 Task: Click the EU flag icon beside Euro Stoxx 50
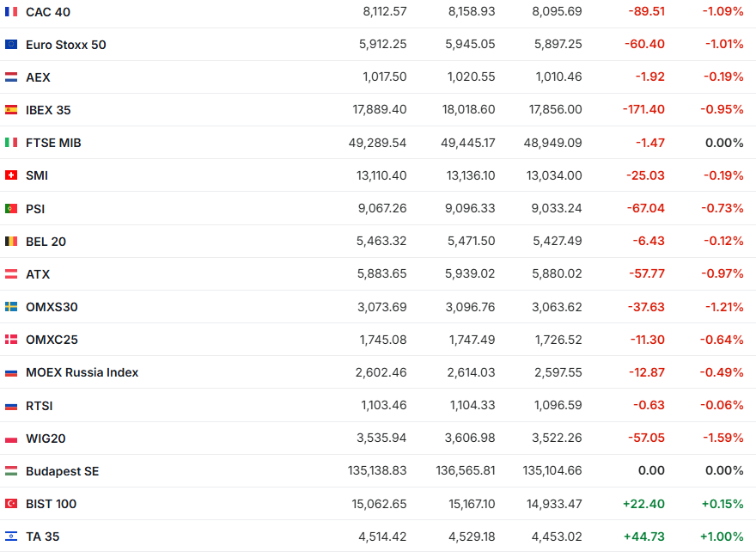point(11,45)
